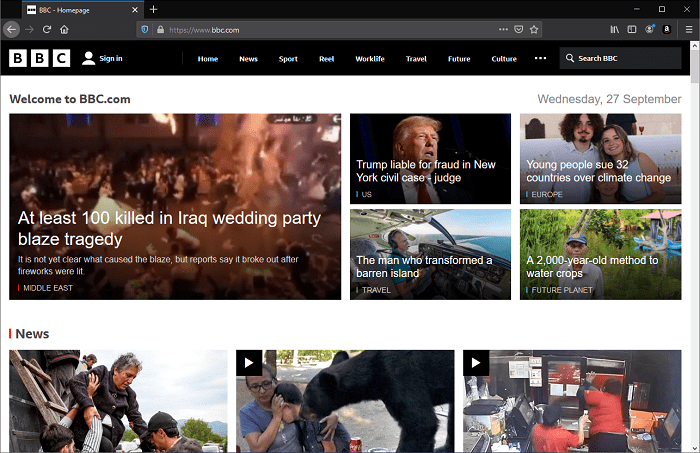This screenshot has height=453, width=700.
Task: Click the BBC logo
Action: pos(39,59)
